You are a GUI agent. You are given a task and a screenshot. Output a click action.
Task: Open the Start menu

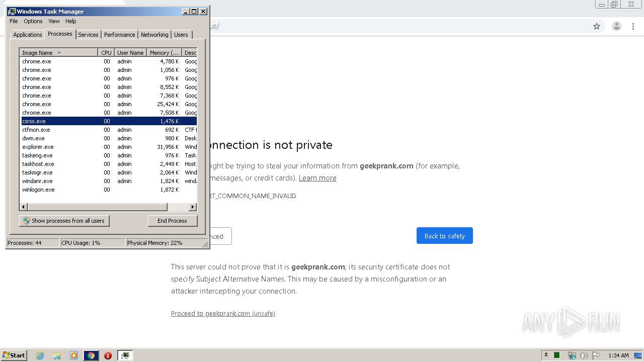coord(14,355)
